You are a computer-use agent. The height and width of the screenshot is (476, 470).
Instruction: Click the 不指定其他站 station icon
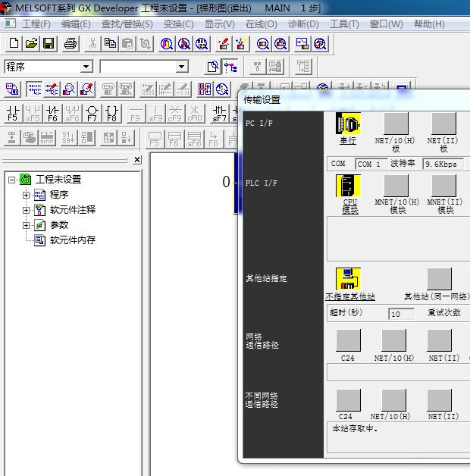click(348, 279)
